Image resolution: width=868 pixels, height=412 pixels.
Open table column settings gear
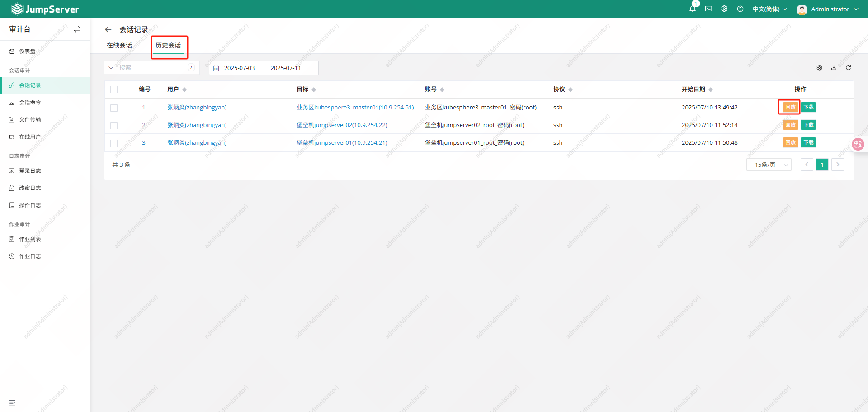click(819, 67)
